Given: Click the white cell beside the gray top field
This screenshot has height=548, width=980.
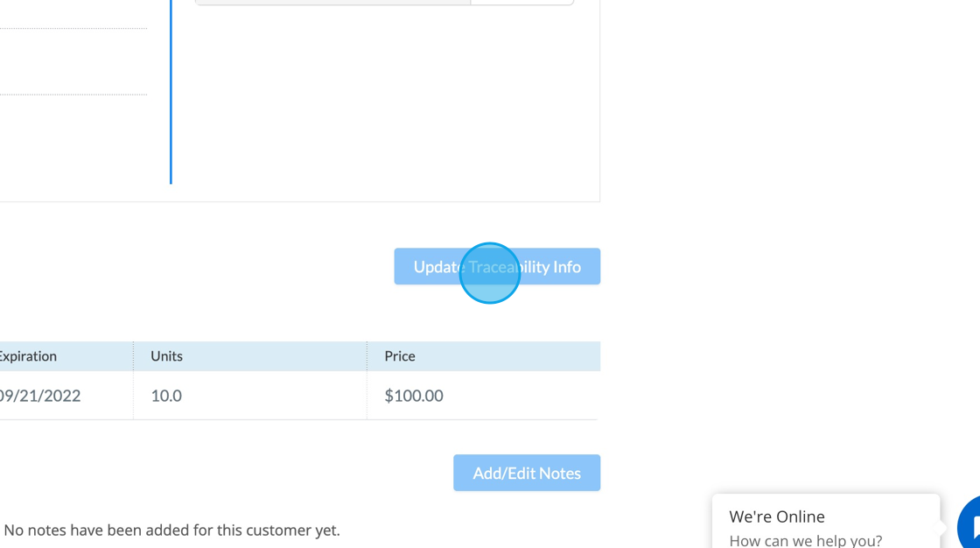Looking at the screenshot, I should (x=521, y=3).
